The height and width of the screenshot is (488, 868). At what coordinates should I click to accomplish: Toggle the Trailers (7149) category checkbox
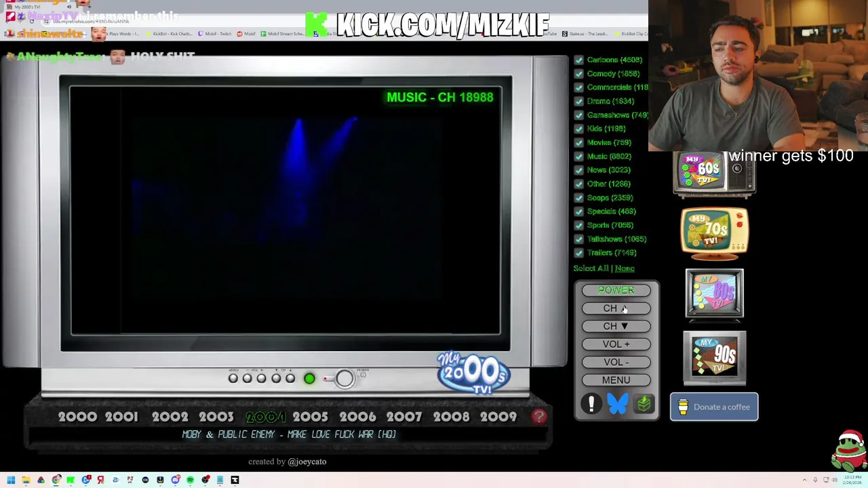click(x=578, y=252)
